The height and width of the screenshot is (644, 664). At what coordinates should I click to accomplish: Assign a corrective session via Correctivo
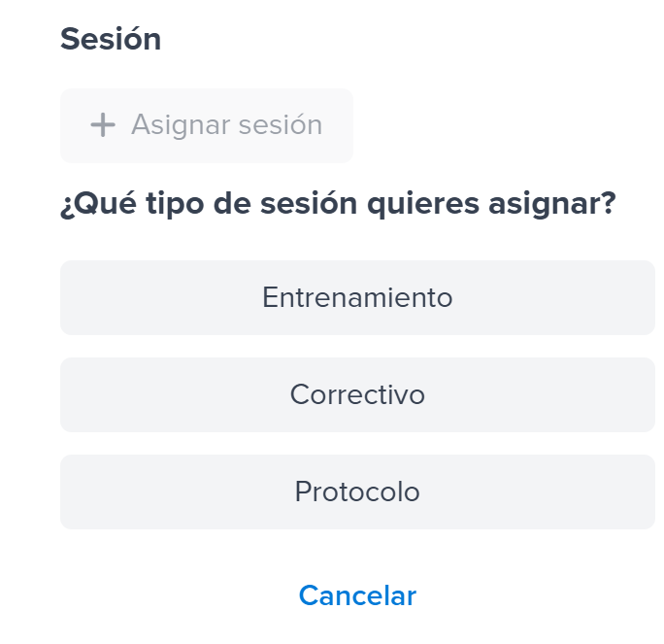(357, 394)
